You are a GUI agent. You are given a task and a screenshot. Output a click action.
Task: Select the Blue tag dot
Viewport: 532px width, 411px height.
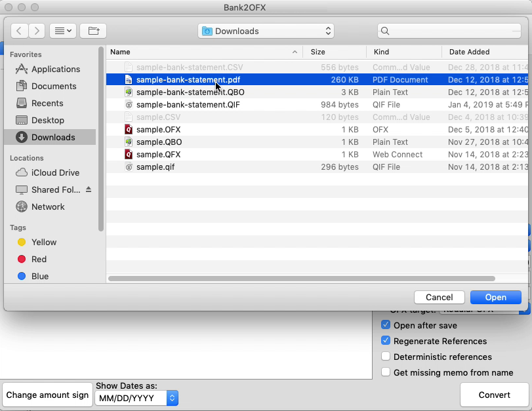[x=22, y=276]
